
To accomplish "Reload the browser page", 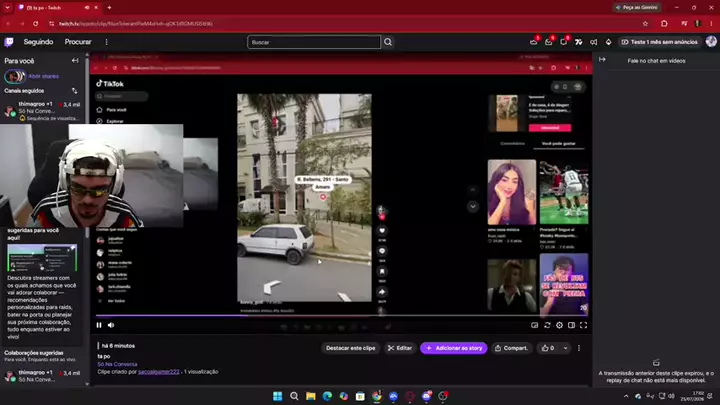I will (x=35, y=23).
